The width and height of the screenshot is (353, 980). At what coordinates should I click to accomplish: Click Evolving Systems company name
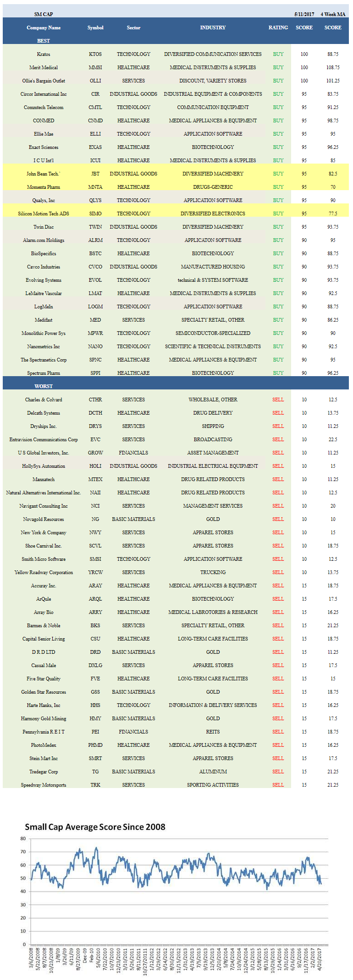pyautogui.click(x=44, y=280)
